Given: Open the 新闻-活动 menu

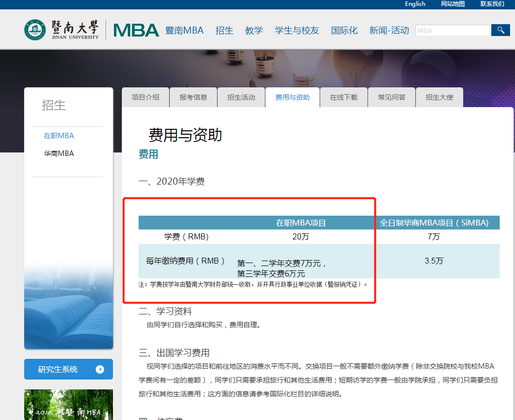Looking at the screenshot, I should pyautogui.click(x=389, y=30).
